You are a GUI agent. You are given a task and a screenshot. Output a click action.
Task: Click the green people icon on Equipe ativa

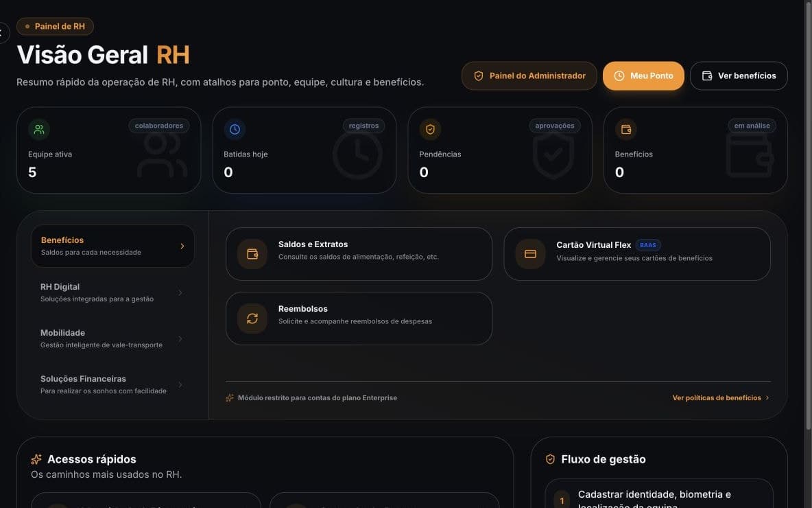point(39,129)
